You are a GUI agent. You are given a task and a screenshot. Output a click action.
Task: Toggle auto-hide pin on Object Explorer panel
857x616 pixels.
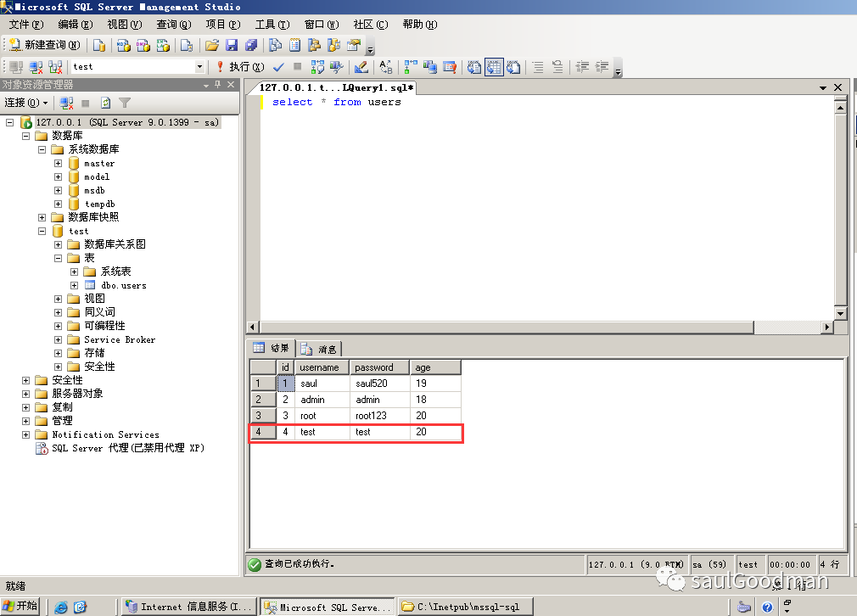[218, 85]
